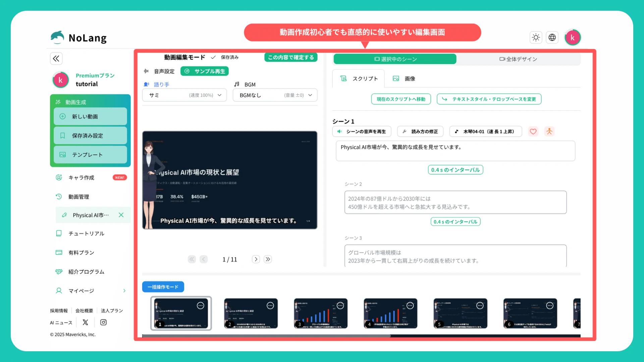Open options menu on scene 2 thumbnail

tap(270, 305)
